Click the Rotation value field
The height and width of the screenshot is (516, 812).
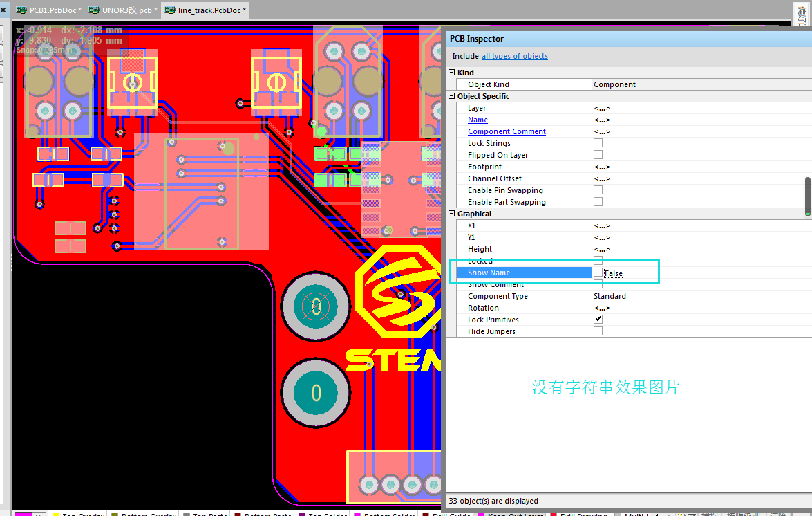pyautogui.click(x=698, y=308)
